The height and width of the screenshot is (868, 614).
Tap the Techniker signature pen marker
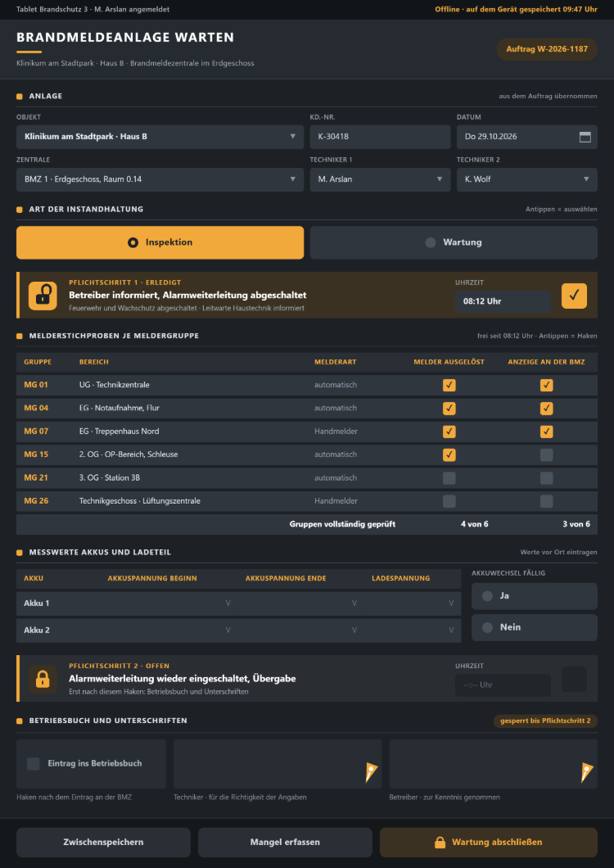click(371, 772)
